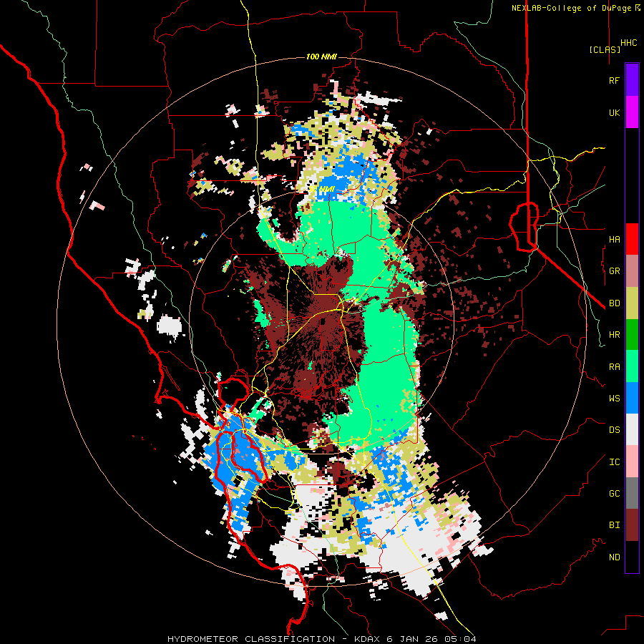Click the 50 NMI range ring label
Image resolution: width=644 pixels, height=644 pixels.
click(x=321, y=189)
